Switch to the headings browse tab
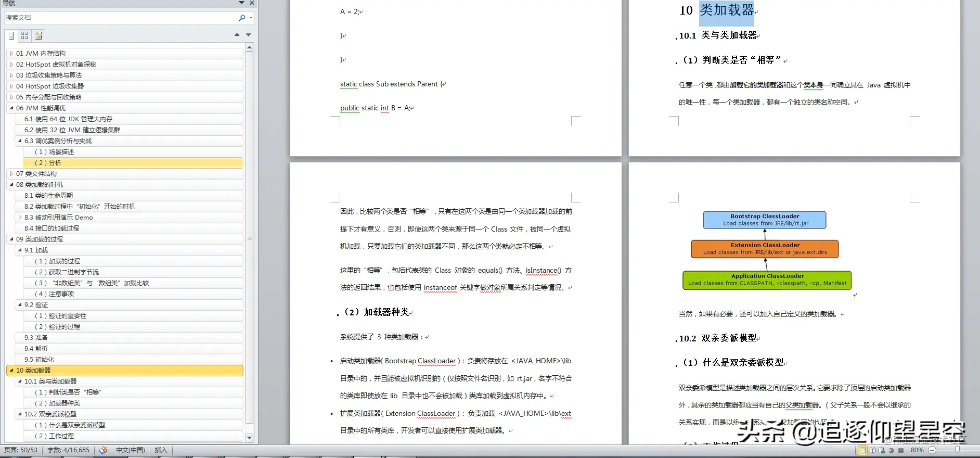 tap(11, 35)
